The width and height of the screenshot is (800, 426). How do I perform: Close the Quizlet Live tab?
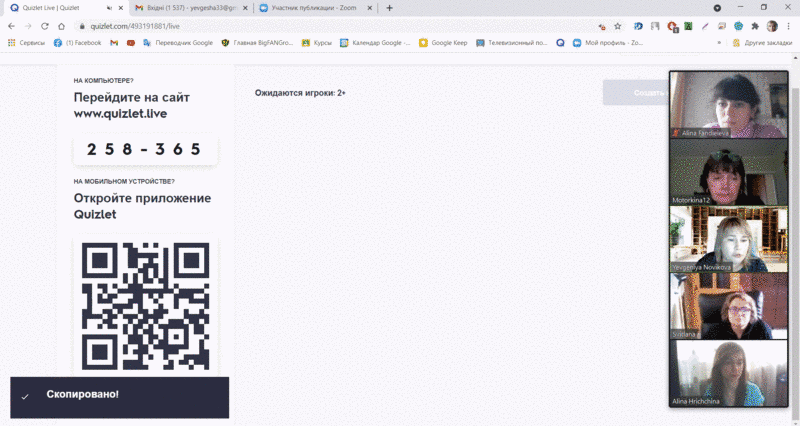[x=121, y=8]
